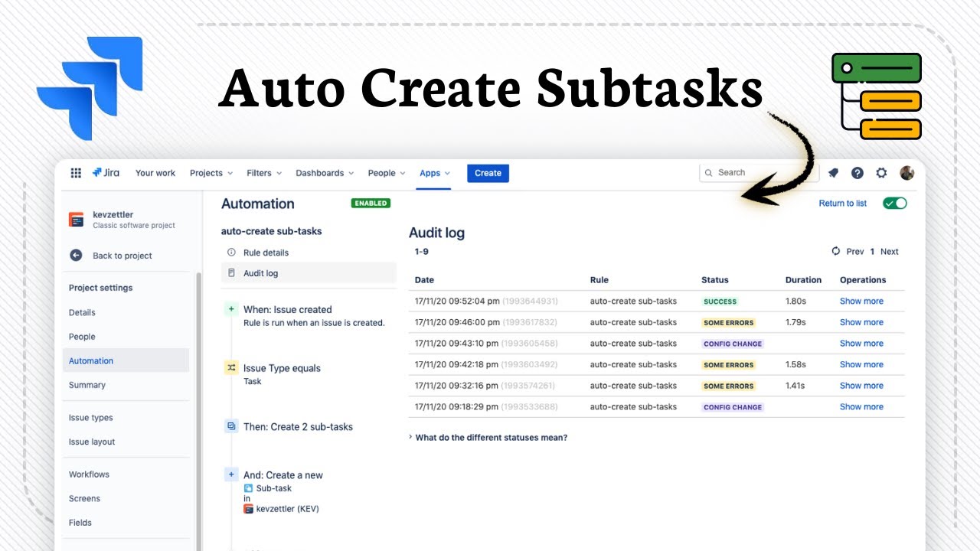Open the help question mark icon
This screenshot has width=980, height=551.
pyautogui.click(x=857, y=173)
